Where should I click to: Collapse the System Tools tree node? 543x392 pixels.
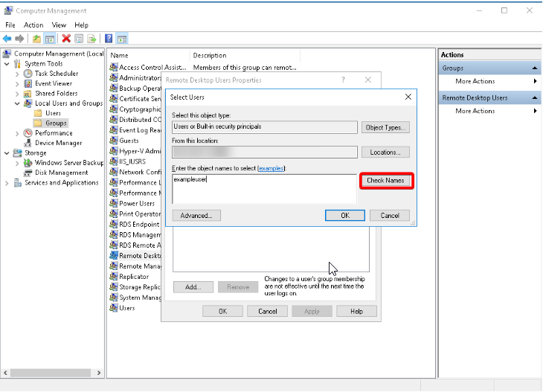click(7, 64)
